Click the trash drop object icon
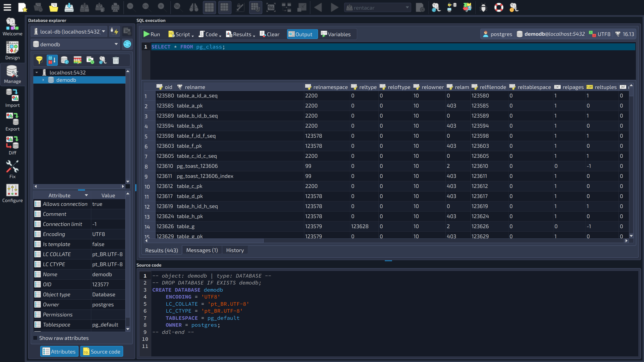Image resolution: width=644 pixels, height=362 pixels. (116, 60)
